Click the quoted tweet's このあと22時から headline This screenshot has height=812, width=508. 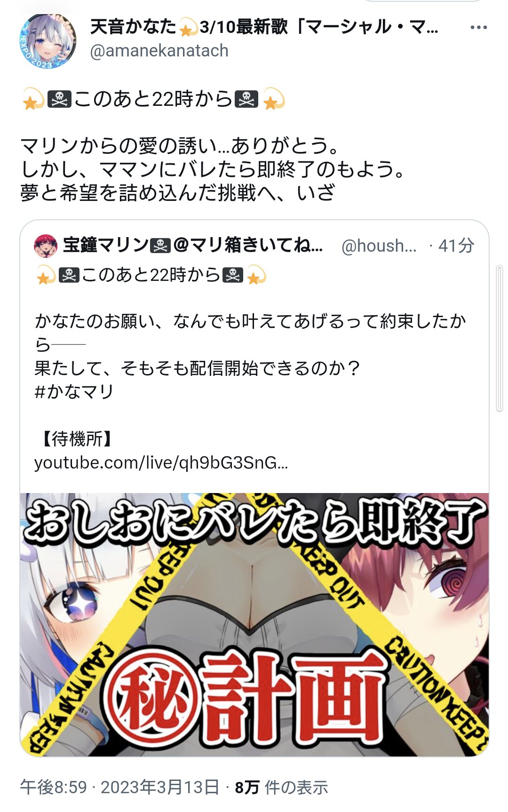coord(151,275)
